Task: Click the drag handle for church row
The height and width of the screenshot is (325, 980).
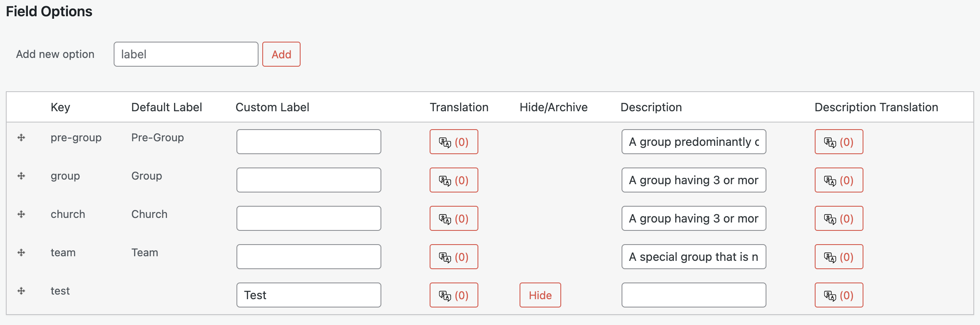Action: coord(21,214)
